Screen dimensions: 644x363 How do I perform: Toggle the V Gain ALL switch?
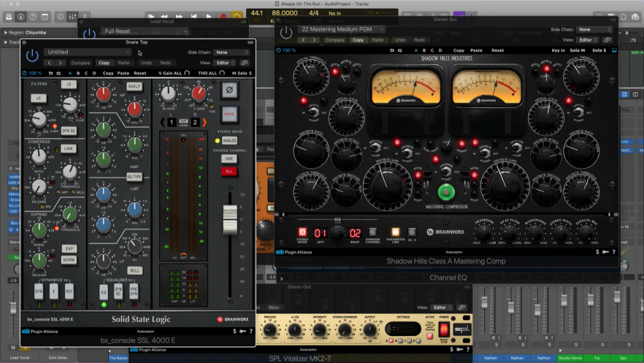[187, 73]
